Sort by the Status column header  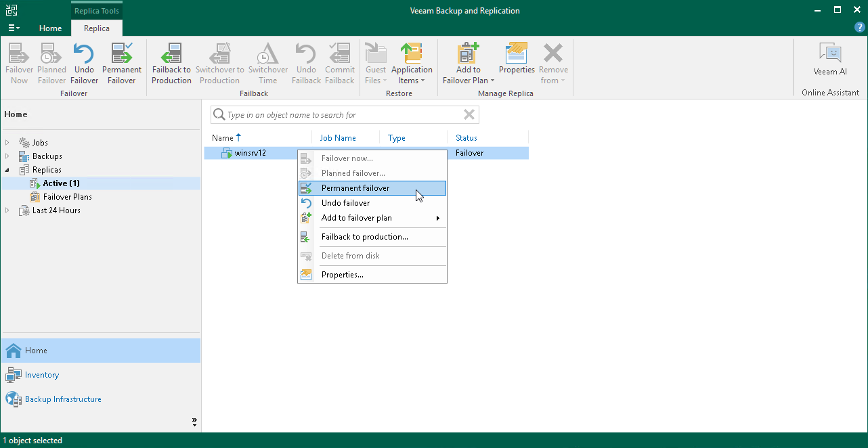pos(466,138)
